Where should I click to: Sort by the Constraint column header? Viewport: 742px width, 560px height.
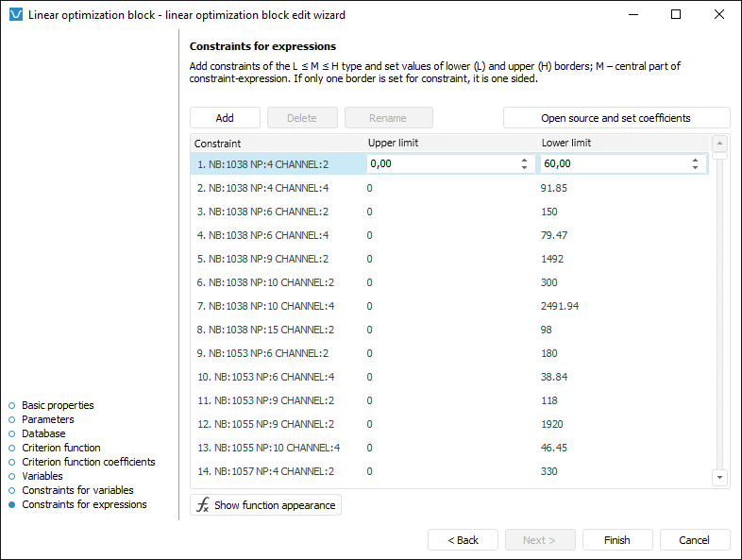point(278,144)
